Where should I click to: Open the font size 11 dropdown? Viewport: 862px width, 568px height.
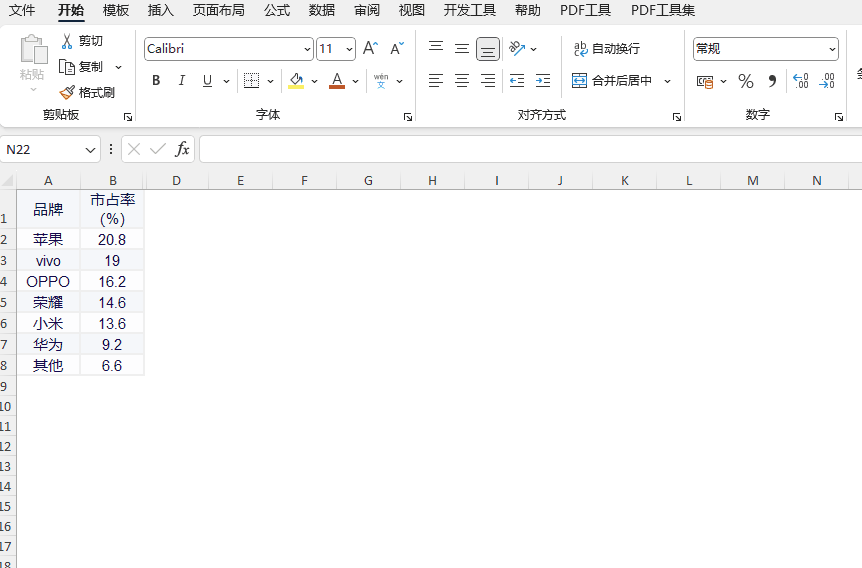coord(349,49)
